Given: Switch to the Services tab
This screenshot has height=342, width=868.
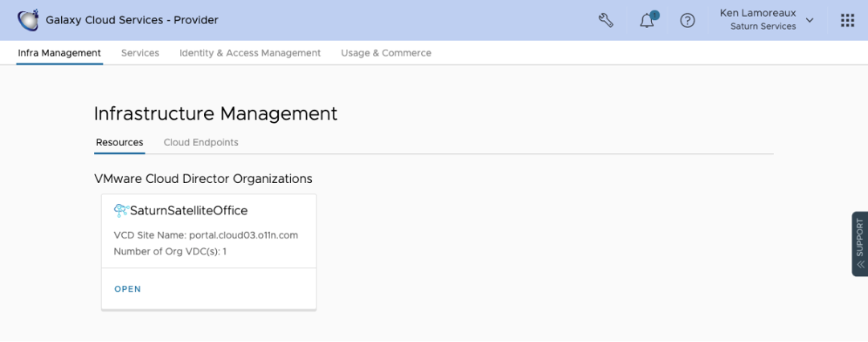Looking at the screenshot, I should (x=140, y=53).
